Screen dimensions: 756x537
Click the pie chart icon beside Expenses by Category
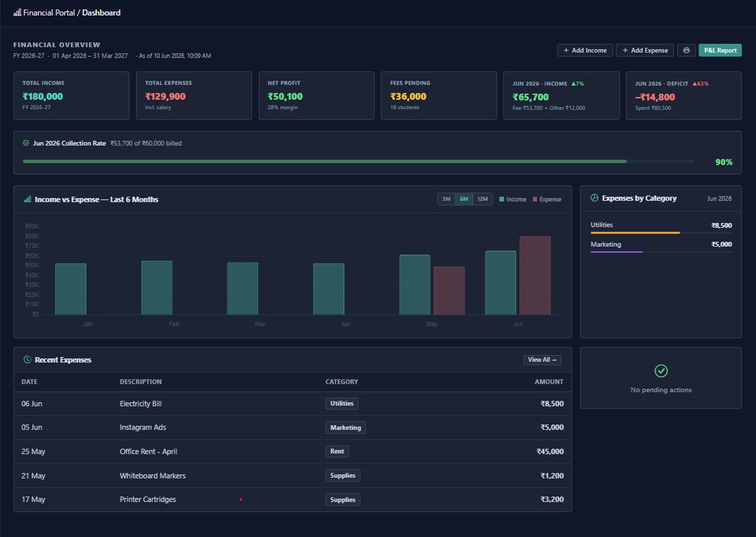coord(594,198)
